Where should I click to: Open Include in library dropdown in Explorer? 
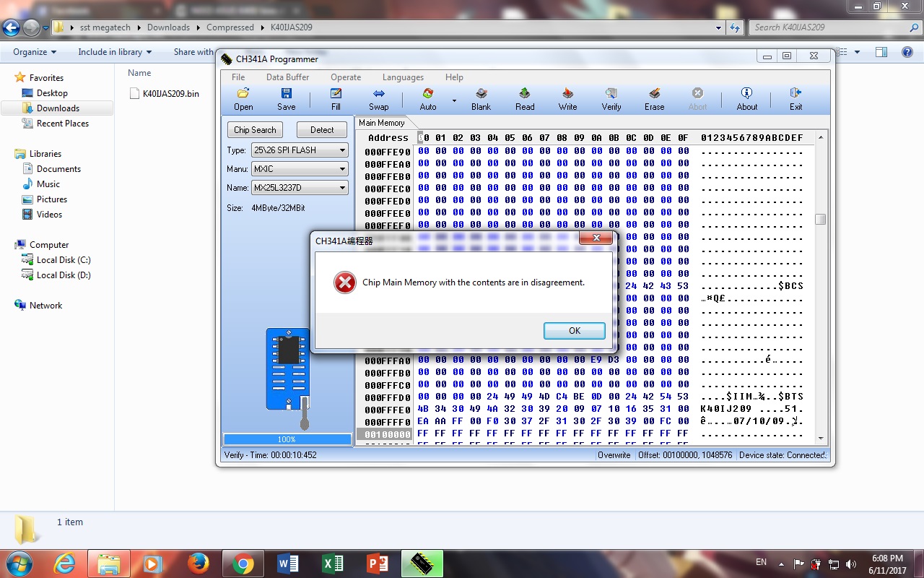coord(115,52)
